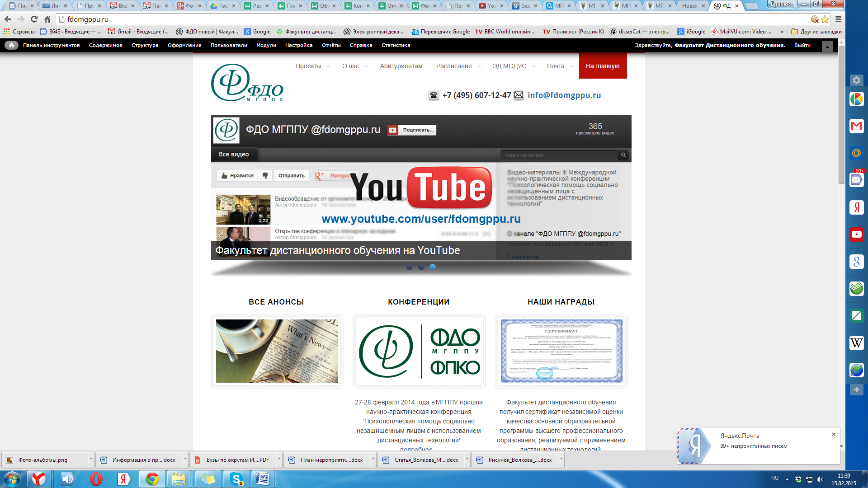The image size is (868, 488).
Task: Open mail envelope icon with 99+ badge
Action: click(856, 180)
